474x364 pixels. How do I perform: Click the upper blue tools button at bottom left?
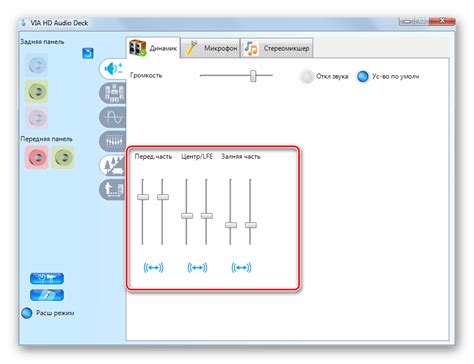(x=47, y=278)
